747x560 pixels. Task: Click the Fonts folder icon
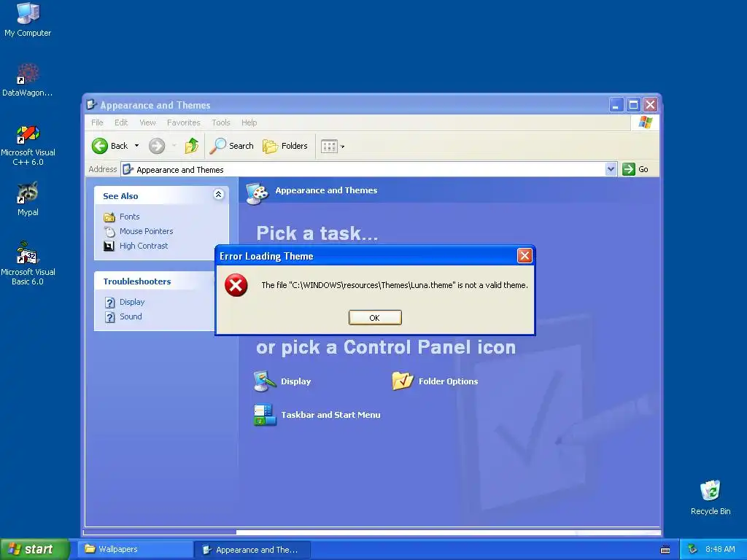[109, 217]
